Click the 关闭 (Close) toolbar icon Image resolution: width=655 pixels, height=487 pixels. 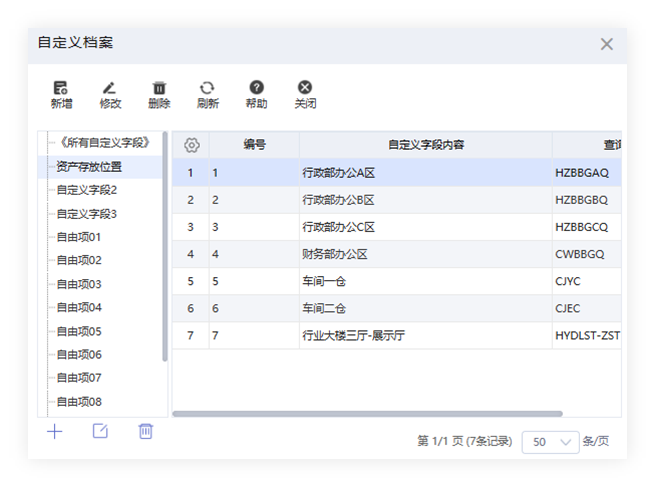click(305, 90)
